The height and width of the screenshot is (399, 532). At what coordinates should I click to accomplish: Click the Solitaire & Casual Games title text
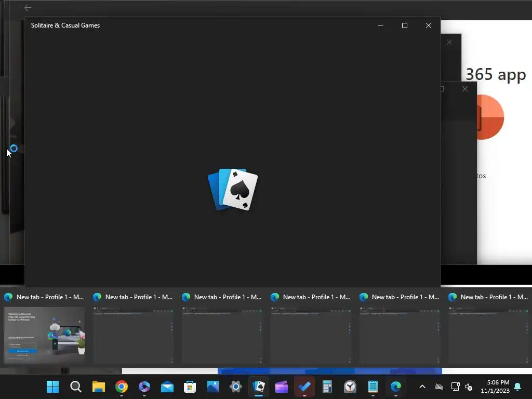pyautogui.click(x=65, y=25)
